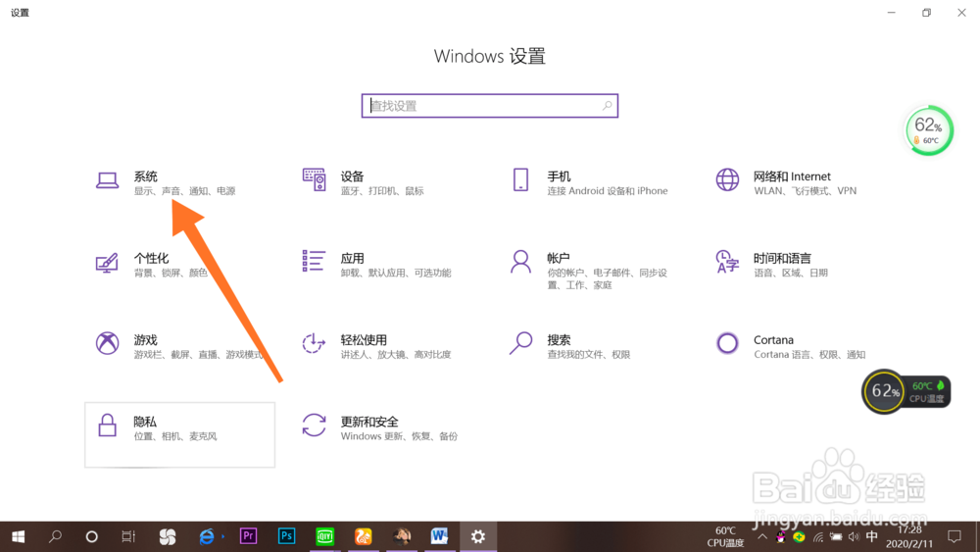Screen dimensions: 980x552
Task: Open taskbar search magnifier
Action: 55,536
